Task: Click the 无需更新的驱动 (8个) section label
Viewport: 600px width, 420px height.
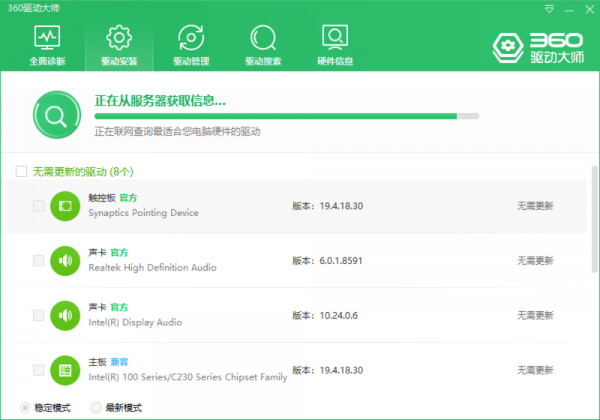Action: click(83, 171)
